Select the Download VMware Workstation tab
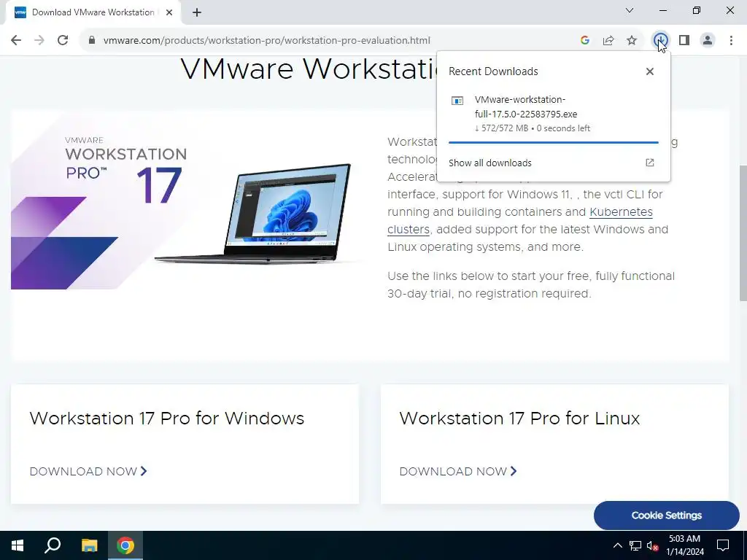Screen dimensions: 747x560 (93, 12)
